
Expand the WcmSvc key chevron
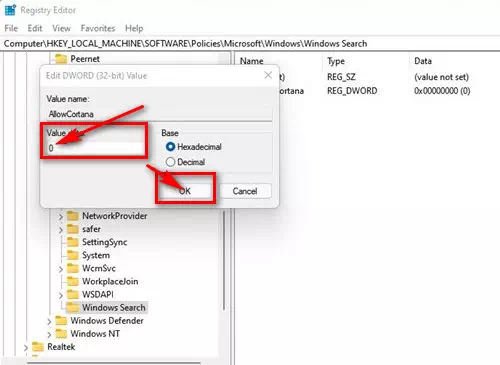60,269
